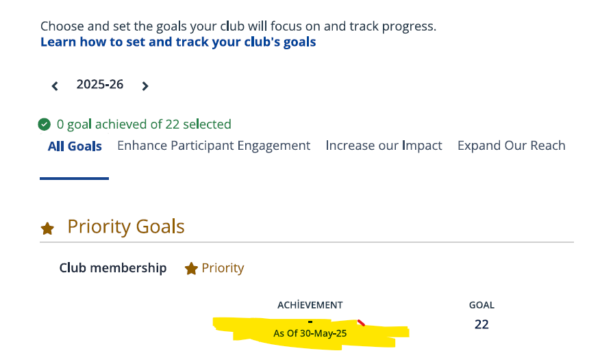Click the "Choose and set the goals" intro text
Image resolution: width=613 pixels, height=364 pixels.
point(238,27)
